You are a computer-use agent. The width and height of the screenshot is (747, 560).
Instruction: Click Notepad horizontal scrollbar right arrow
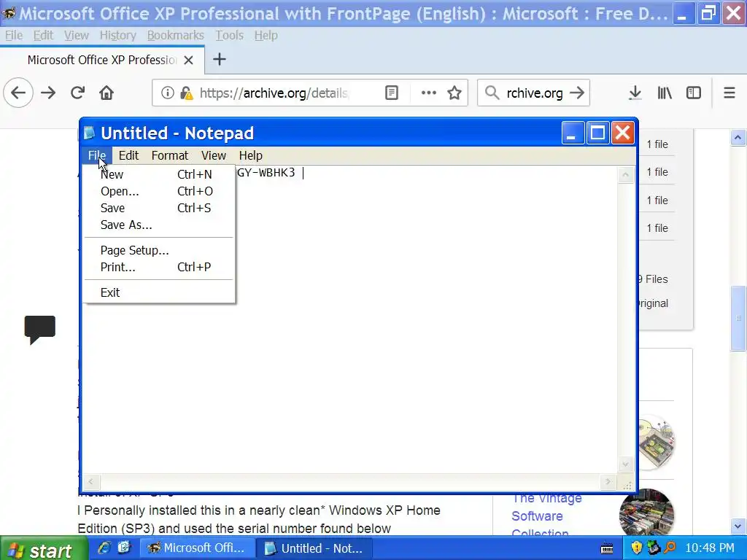coord(608,482)
